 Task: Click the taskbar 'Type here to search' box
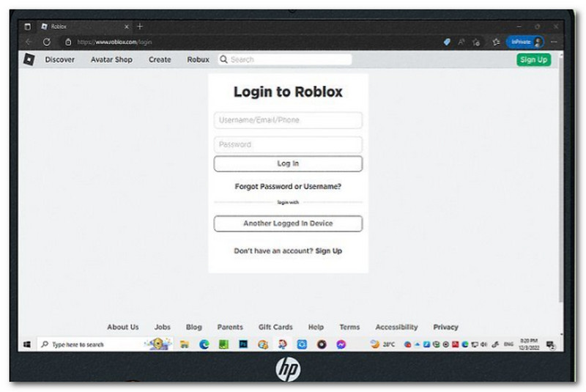coord(105,344)
